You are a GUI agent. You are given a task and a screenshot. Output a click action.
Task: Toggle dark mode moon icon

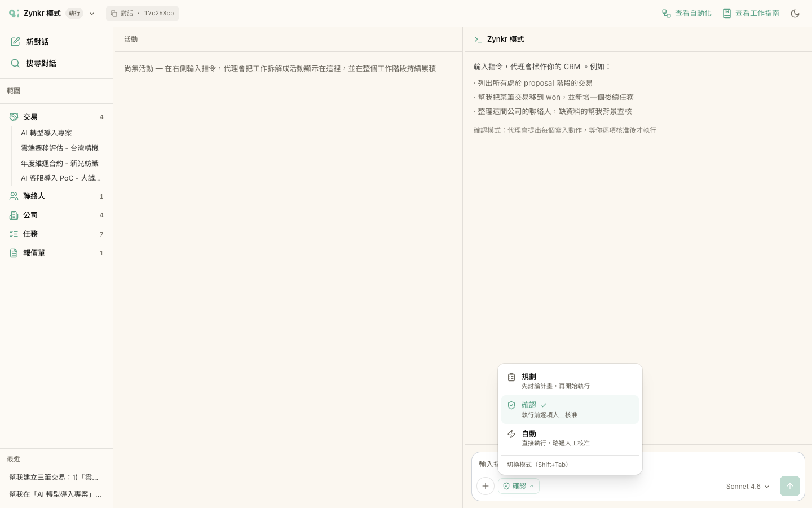coord(795,14)
